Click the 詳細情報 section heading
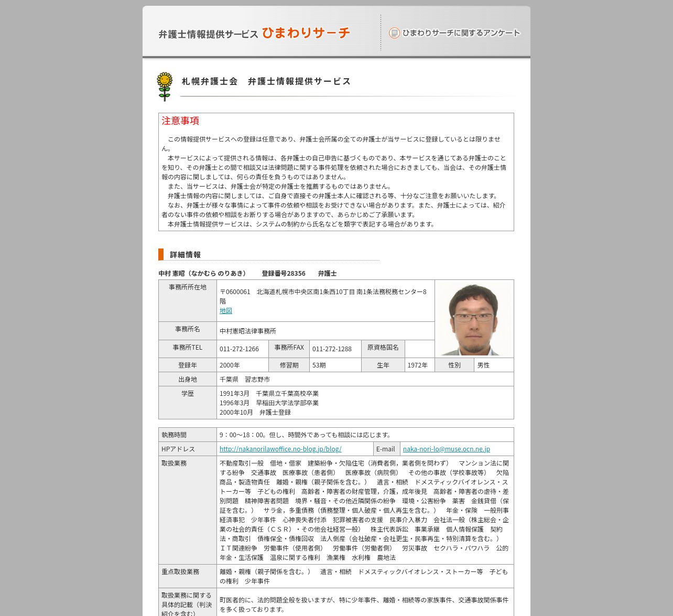Viewport: 673px width, 616px height. pos(185,255)
